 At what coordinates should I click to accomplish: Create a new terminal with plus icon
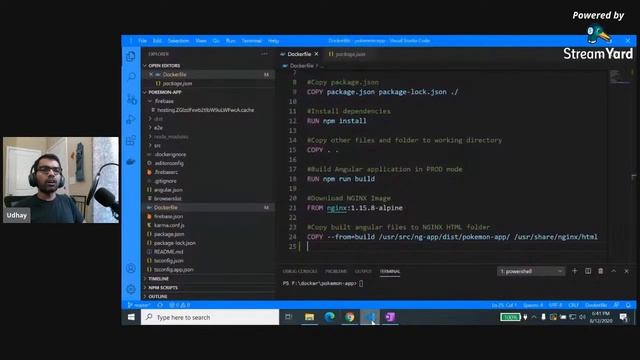click(x=575, y=271)
